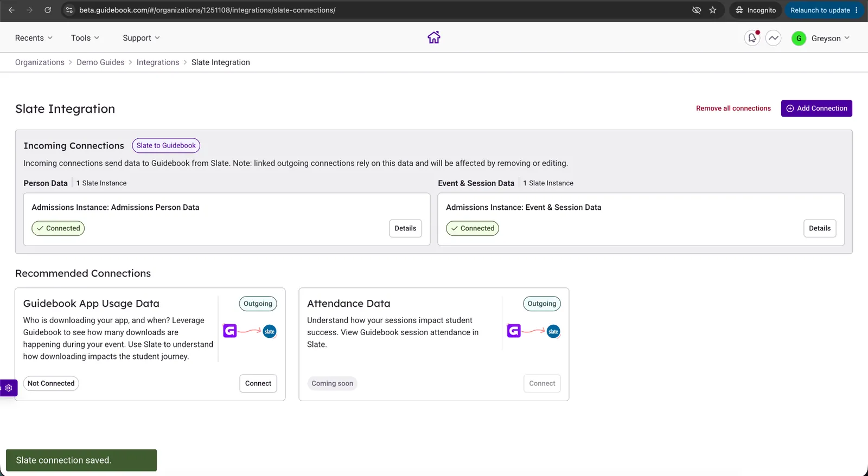This screenshot has width=868, height=476.
Task: Click the Slate Integration breadcrumb text
Action: point(221,62)
